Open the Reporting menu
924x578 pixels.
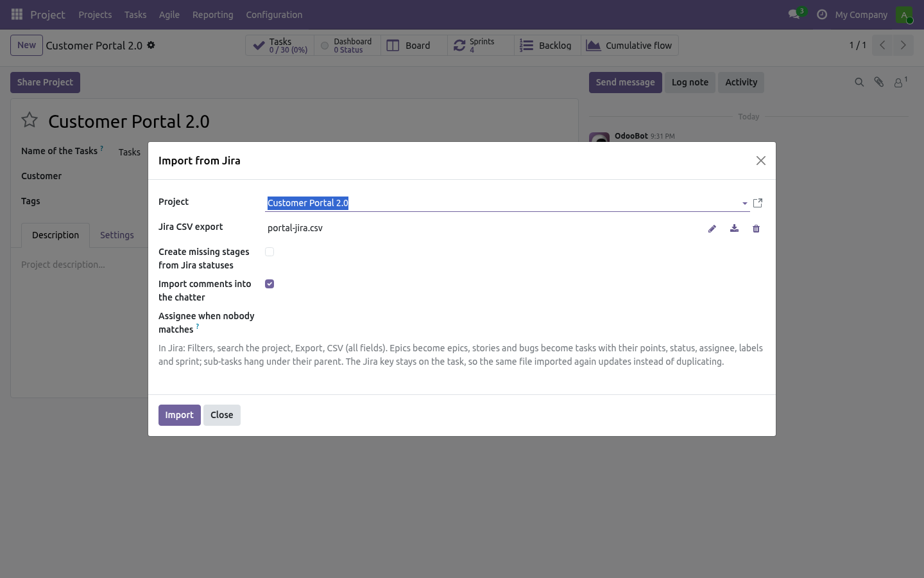pyautogui.click(x=213, y=14)
